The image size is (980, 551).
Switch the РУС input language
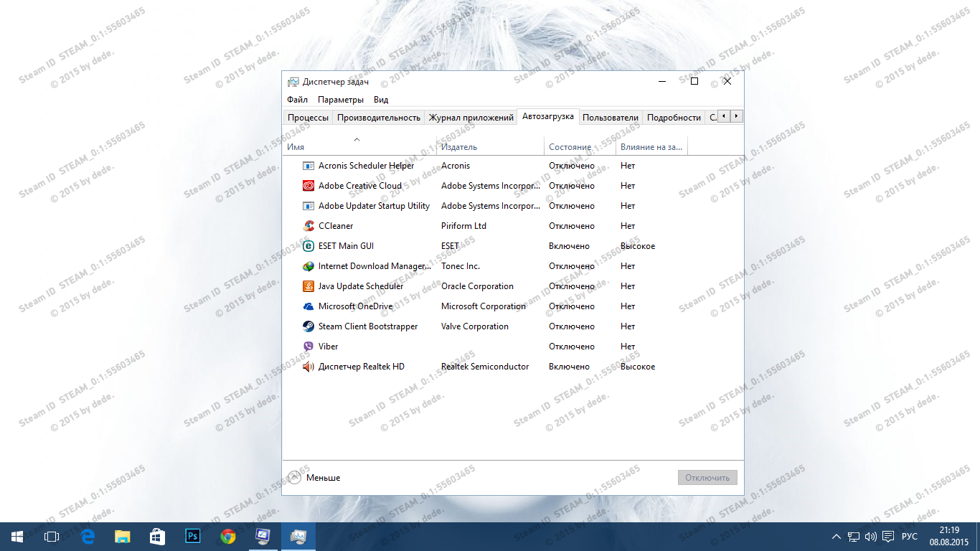point(910,537)
